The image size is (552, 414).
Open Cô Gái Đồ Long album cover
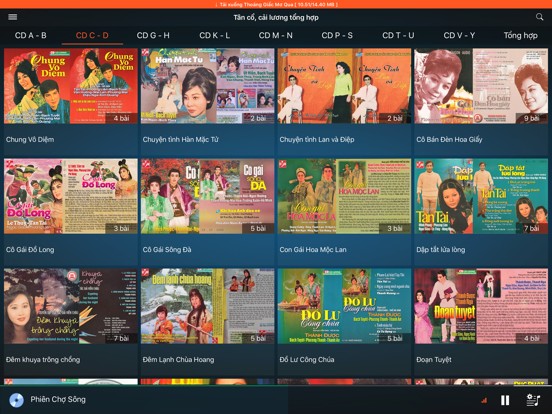(x=71, y=196)
